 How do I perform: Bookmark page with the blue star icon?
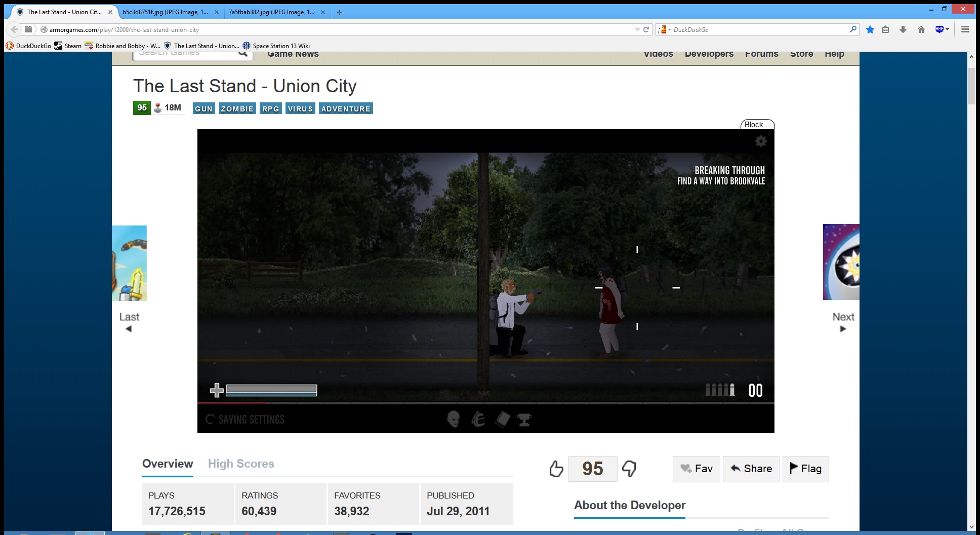coord(870,29)
